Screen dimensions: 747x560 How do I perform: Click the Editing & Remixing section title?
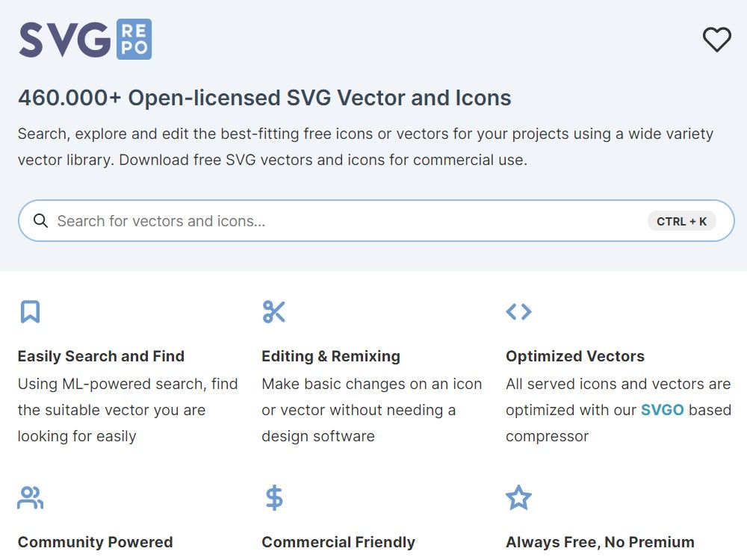coord(331,356)
